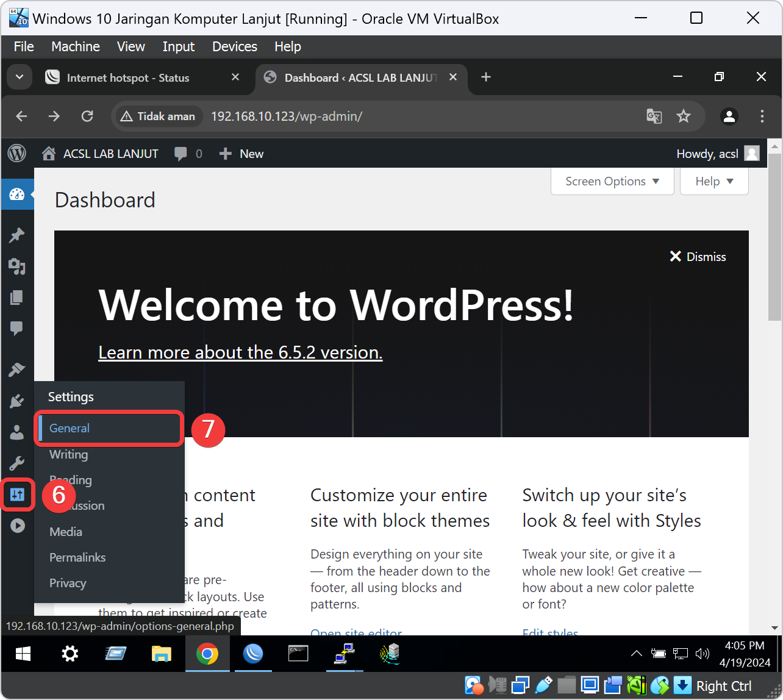The width and height of the screenshot is (783, 700).
Task: Open the Posts pushpin sidebar icon
Action: pos(17,235)
